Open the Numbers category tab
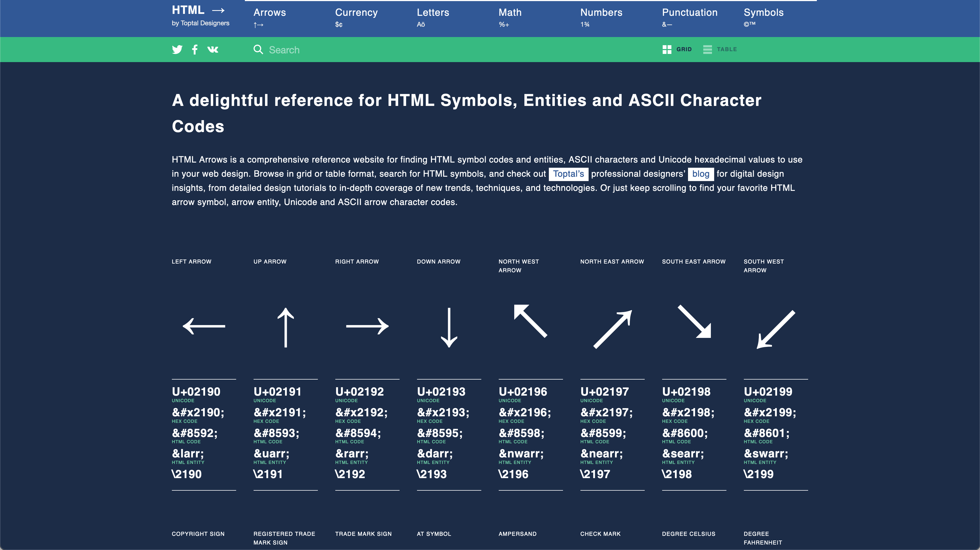Screen dimensions: 980x550 [601, 17]
